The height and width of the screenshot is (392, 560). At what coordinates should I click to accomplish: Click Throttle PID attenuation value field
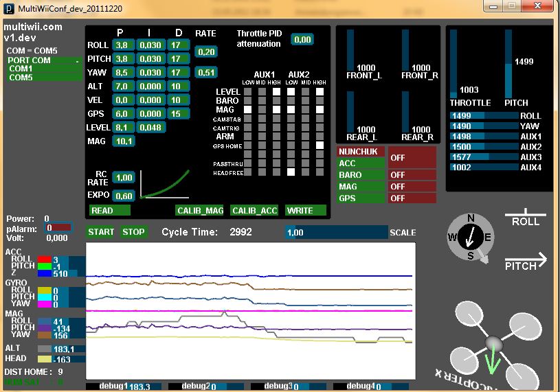pyautogui.click(x=302, y=39)
